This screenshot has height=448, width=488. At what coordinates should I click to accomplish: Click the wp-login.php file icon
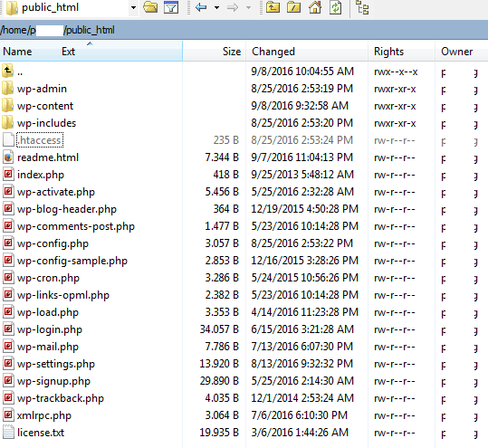coord(8,329)
